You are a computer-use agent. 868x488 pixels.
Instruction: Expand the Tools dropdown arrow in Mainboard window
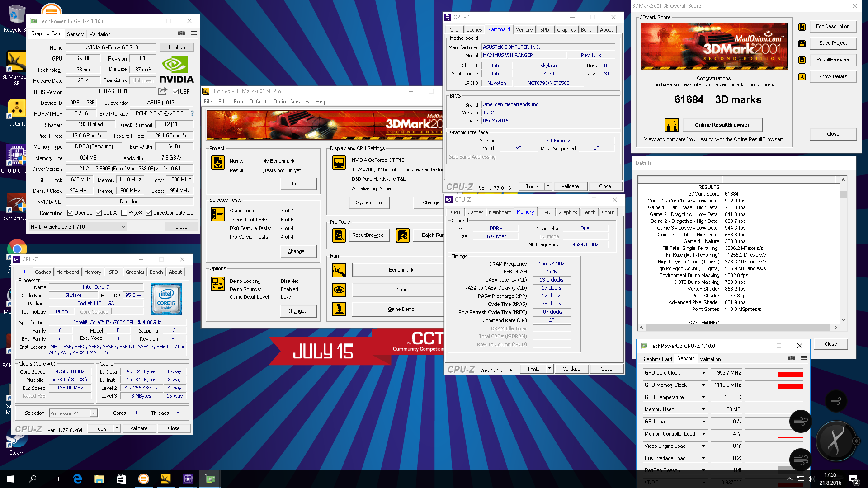pyautogui.click(x=548, y=186)
